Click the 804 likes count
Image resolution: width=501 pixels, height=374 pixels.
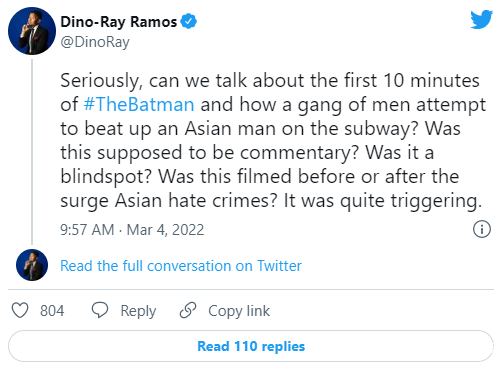coord(52,311)
